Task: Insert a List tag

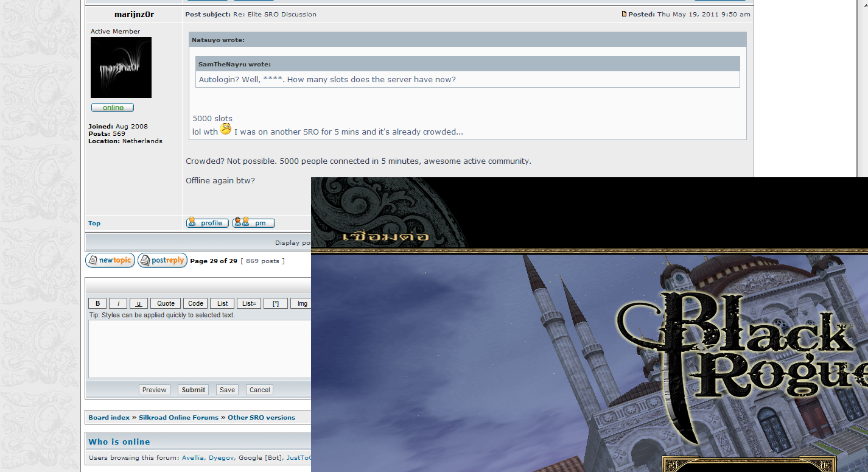Action: click(223, 303)
